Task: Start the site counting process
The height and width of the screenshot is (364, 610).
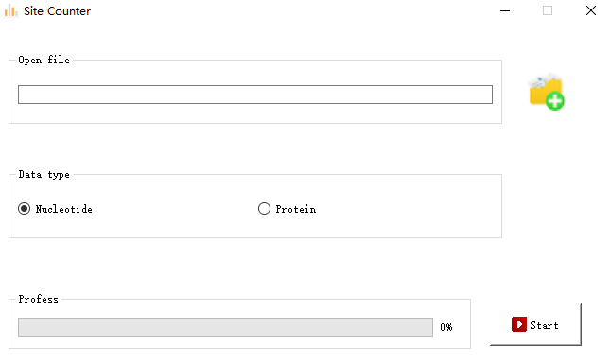Action: 535,324
